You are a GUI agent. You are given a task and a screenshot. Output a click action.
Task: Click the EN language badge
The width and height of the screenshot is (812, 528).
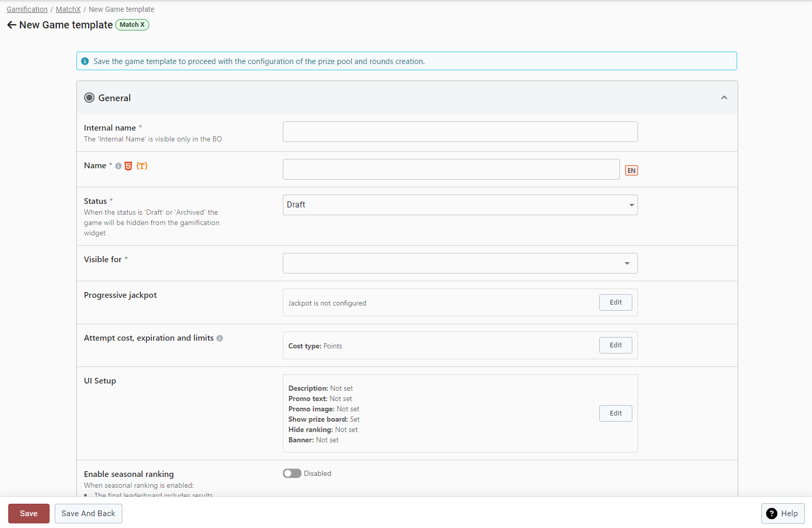coord(631,170)
